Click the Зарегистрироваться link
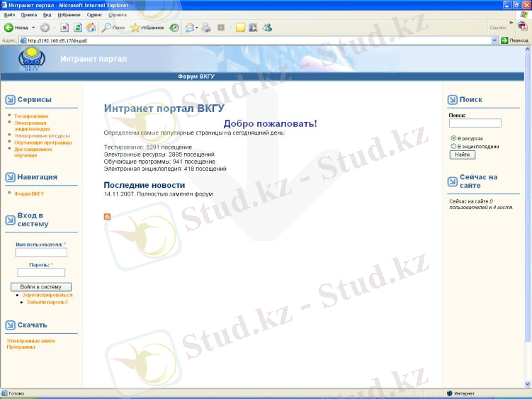Image resolution: width=532 pixels, height=399 pixels. [x=47, y=295]
